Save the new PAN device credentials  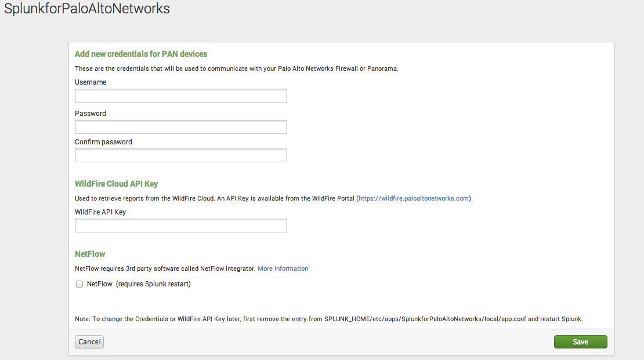click(580, 341)
